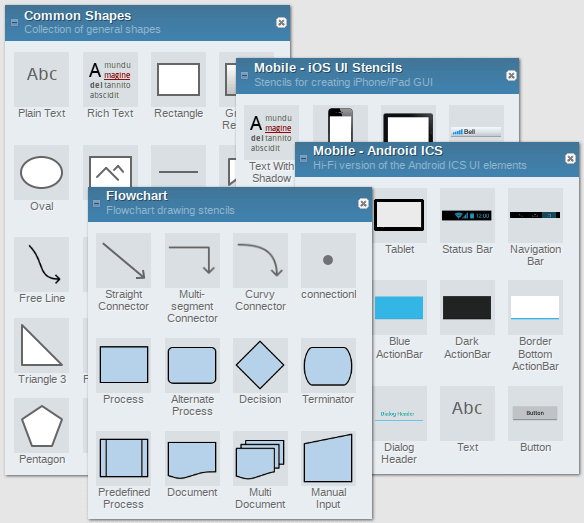
Task: Click 'Stencils for creating iPhone/iPad GUI' subtitle
Action: [343, 82]
